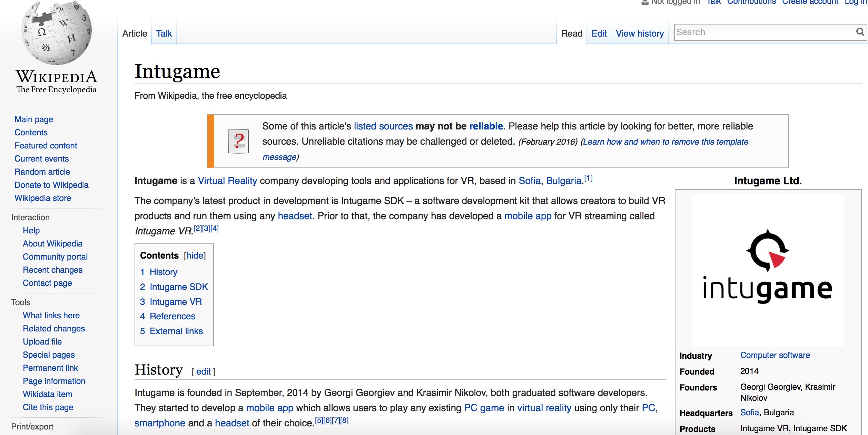This screenshot has height=435, width=868.
Task: Open Computer software in infobox
Action: point(775,355)
